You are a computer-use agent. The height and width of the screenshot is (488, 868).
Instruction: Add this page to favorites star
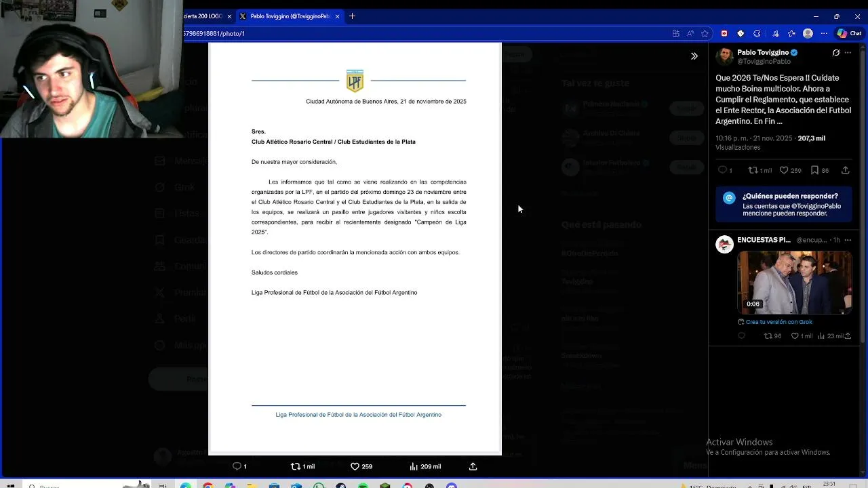[705, 33]
